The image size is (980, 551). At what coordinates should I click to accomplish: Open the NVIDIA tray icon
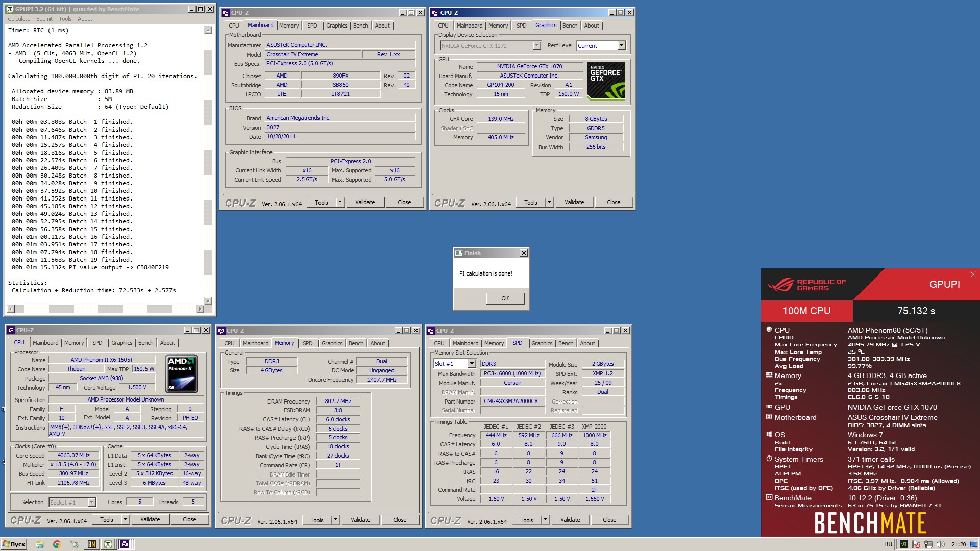point(903,544)
